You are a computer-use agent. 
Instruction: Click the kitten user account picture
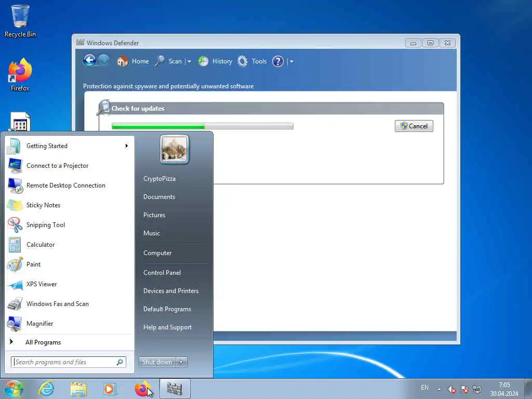tap(175, 149)
